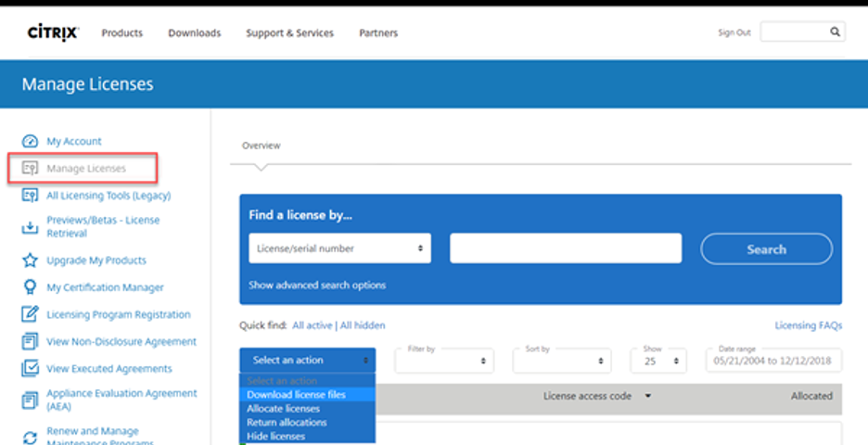This screenshot has width=868, height=445.
Task: Open My Account in sidebar
Action: (x=73, y=141)
